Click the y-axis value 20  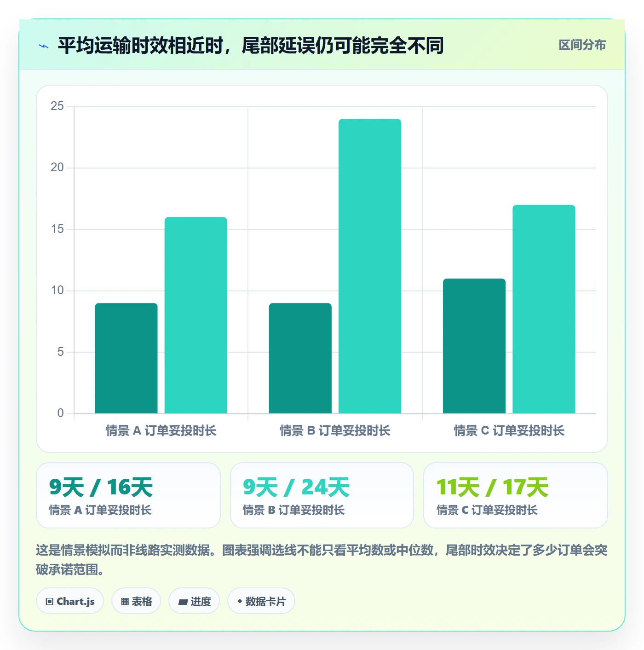pyautogui.click(x=57, y=168)
